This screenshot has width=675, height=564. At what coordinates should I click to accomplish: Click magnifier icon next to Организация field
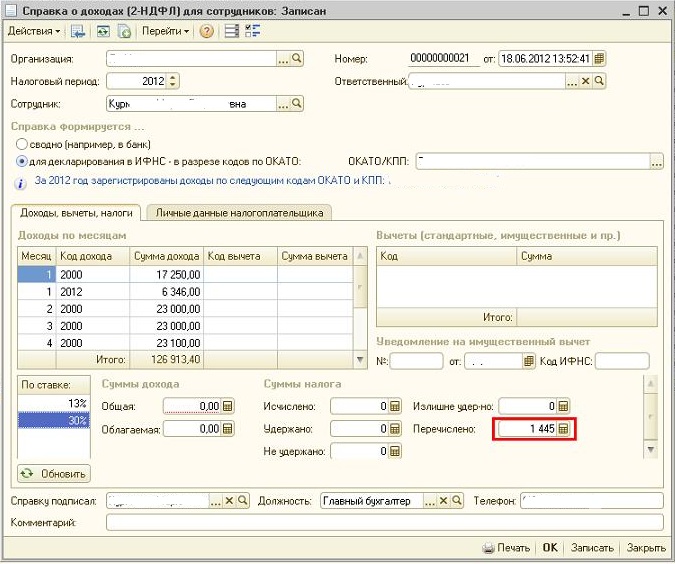point(297,59)
